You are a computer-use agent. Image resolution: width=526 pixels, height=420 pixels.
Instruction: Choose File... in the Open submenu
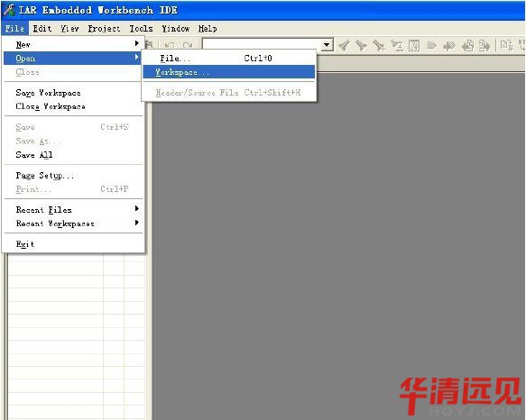[229, 59]
